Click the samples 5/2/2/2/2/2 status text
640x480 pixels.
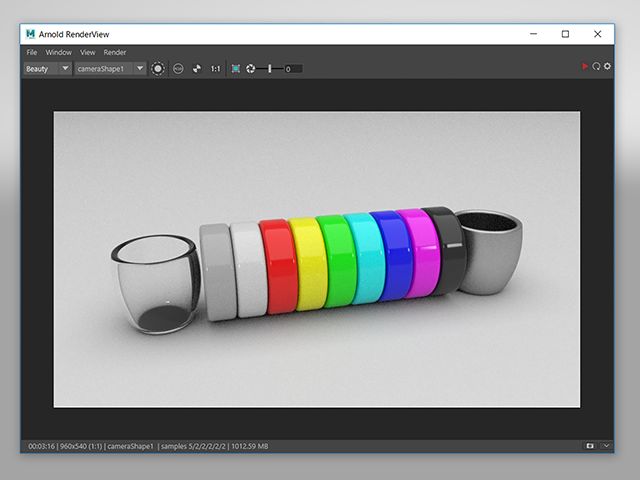pyautogui.click(x=193, y=446)
